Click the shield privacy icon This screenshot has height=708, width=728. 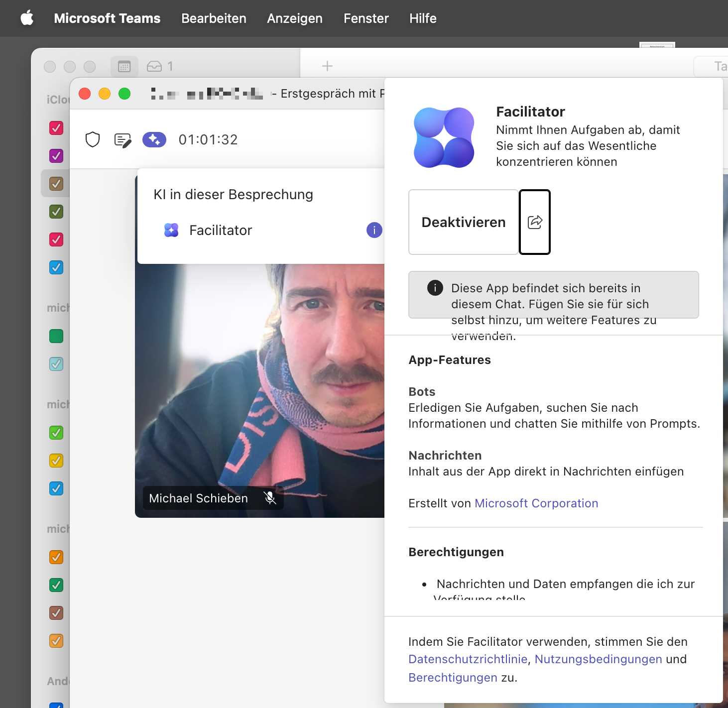[x=93, y=140]
